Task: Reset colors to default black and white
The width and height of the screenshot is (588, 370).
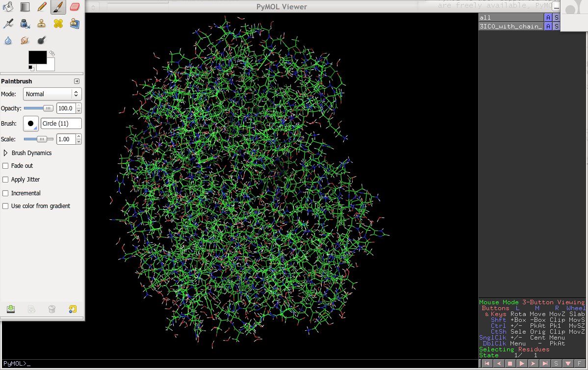Action: point(31,68)
